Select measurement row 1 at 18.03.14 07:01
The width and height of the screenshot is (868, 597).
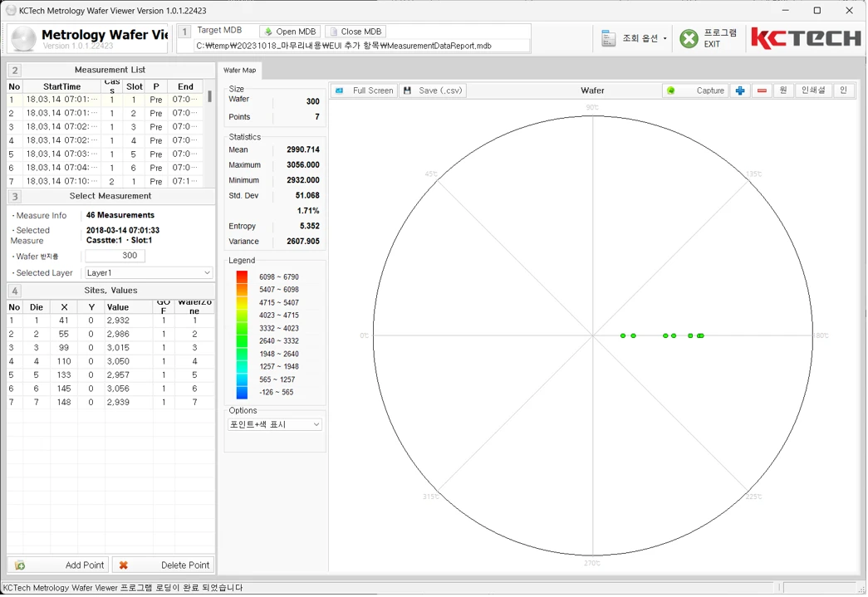tap(105, 100)
